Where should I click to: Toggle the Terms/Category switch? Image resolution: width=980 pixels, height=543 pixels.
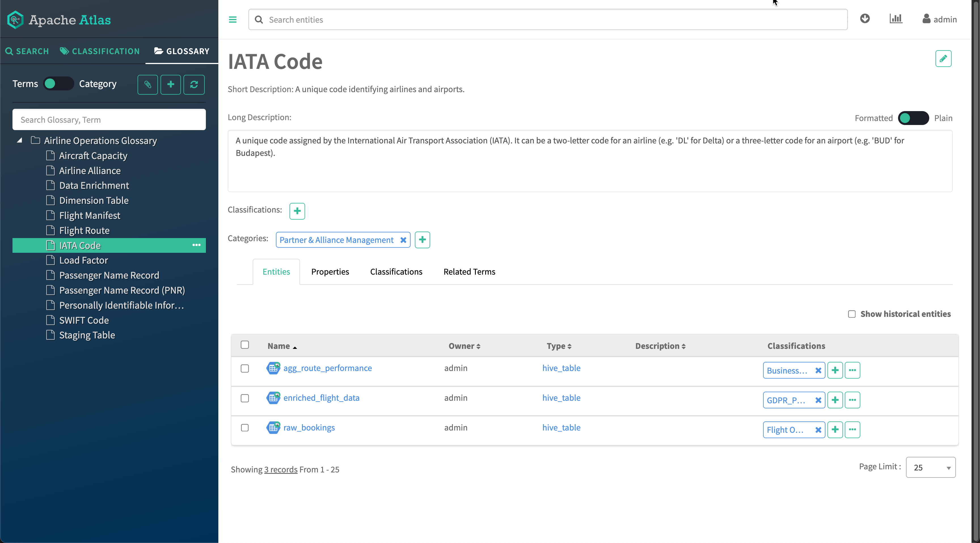(x=58, y=84)
